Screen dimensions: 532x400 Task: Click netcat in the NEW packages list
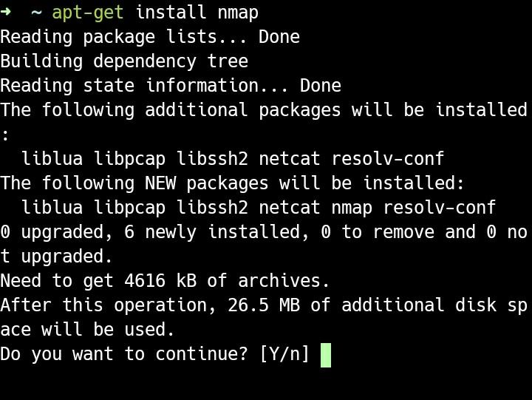pos(290,208)
